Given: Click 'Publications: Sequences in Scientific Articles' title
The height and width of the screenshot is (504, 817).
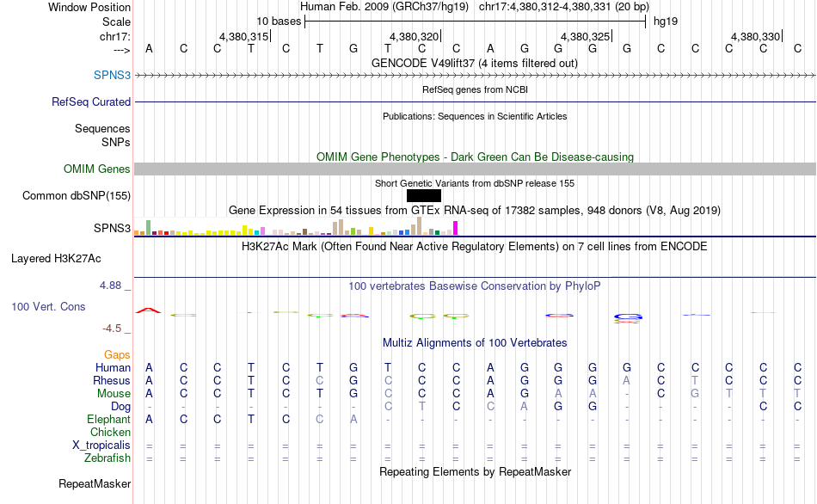Looking at the screenshot, I should click(475, 116).
